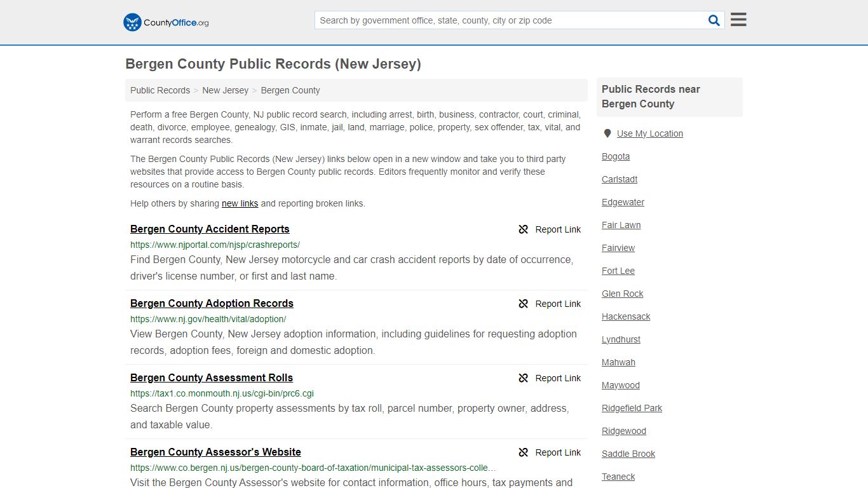Open the tax1.co.monmouth.nj.us URL
This screenshot has height=488, width=868.
[x=222, y=393]
